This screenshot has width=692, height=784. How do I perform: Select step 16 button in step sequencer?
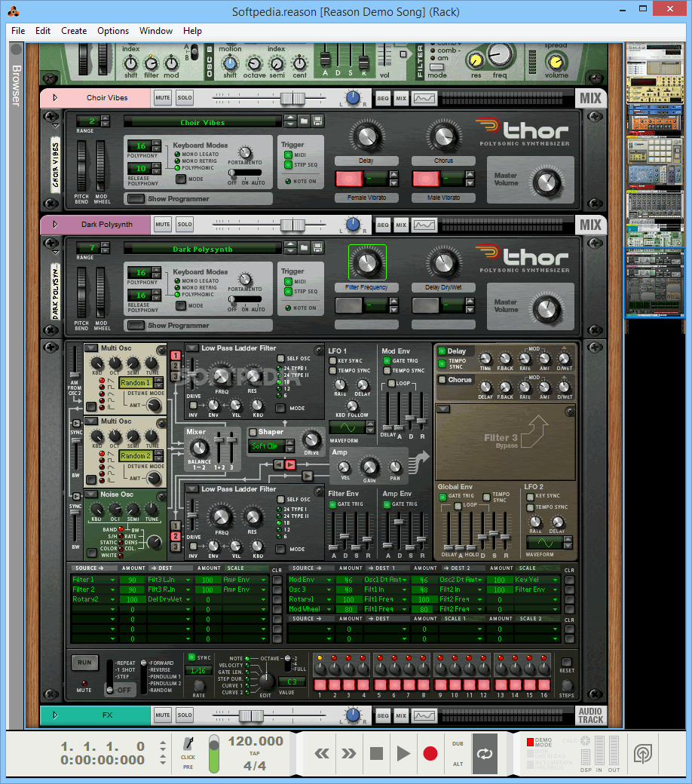[544, 684]
